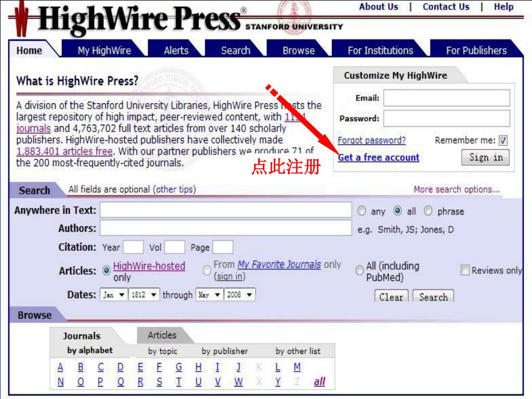The image size is (532, 399).
Task: Select From My Favorite Journals radio
Action: point(207,270)
